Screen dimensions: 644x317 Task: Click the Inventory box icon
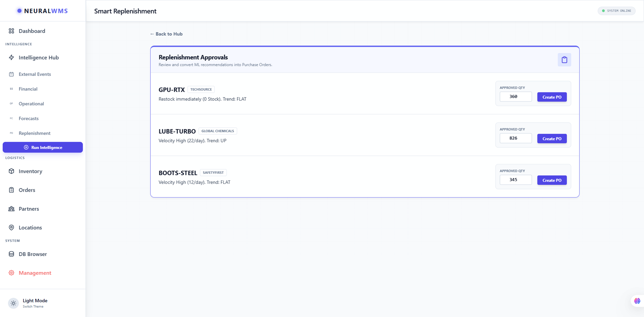point(11,171)
